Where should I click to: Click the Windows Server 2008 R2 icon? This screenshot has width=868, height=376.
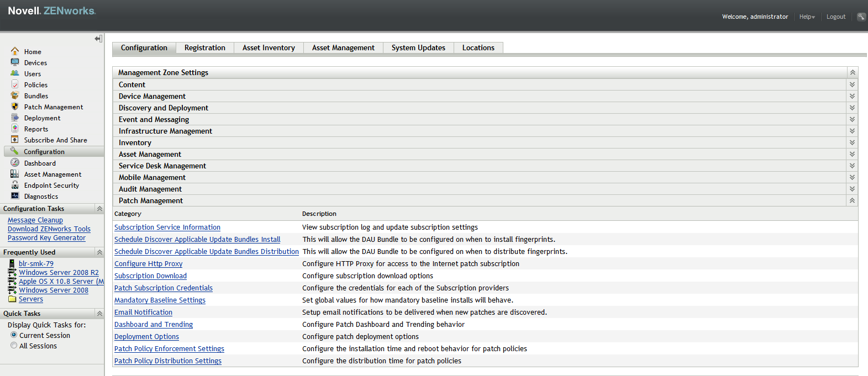[12, 272]
